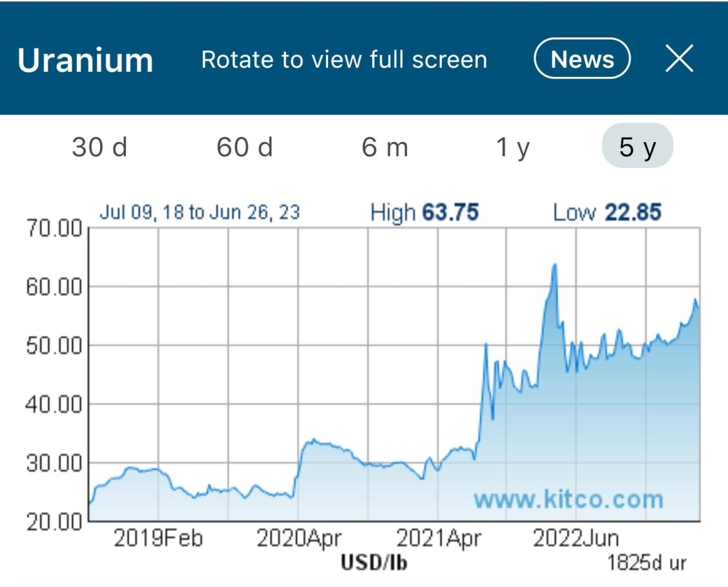Click the 2019Feb x-axis label

[158, 539]
